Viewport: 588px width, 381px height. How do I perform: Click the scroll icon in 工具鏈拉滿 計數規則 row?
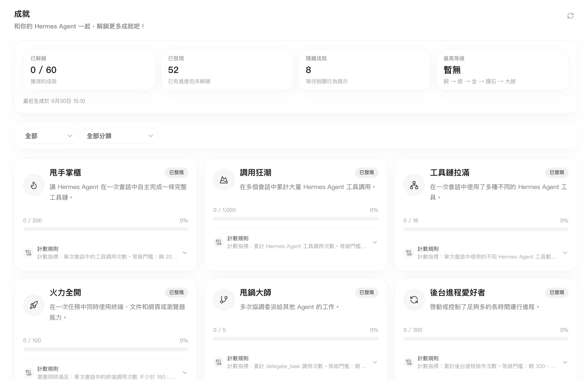click(x=409, y=253)
